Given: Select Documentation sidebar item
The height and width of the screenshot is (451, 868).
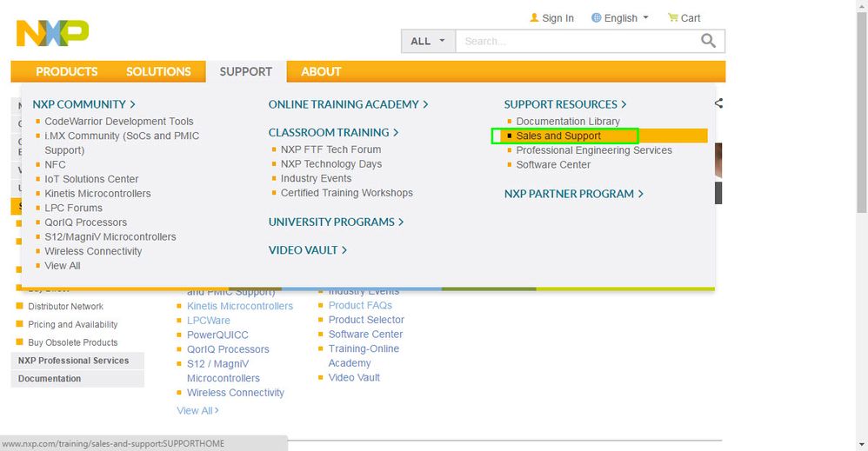Looking at the screenshot, I should (x=77, y=379).
